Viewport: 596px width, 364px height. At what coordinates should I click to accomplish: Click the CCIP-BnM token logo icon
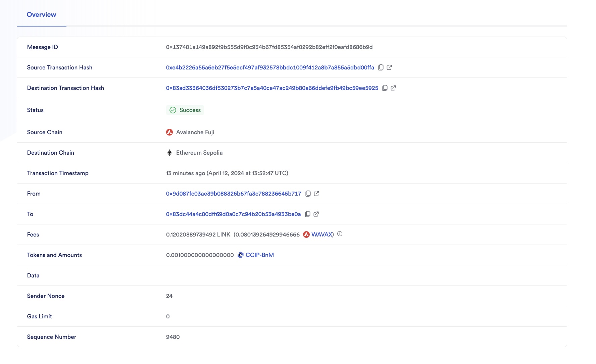240,255
